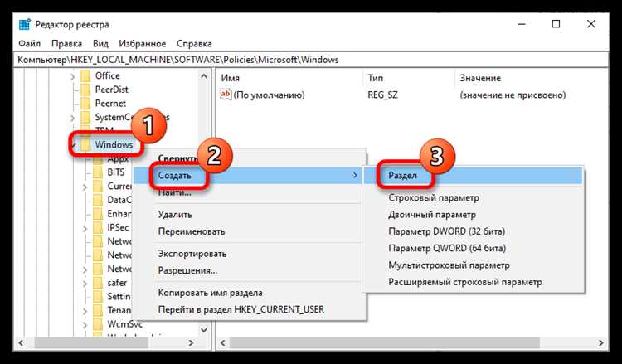Screen dimensions: 622x364
Task: Select the safer subkey
Action: (117, 283)
